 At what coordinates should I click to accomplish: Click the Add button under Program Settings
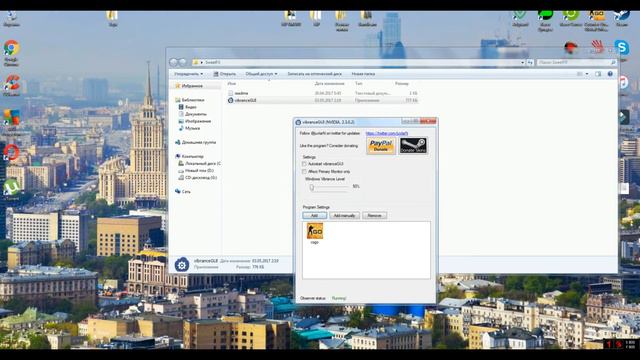315,215
